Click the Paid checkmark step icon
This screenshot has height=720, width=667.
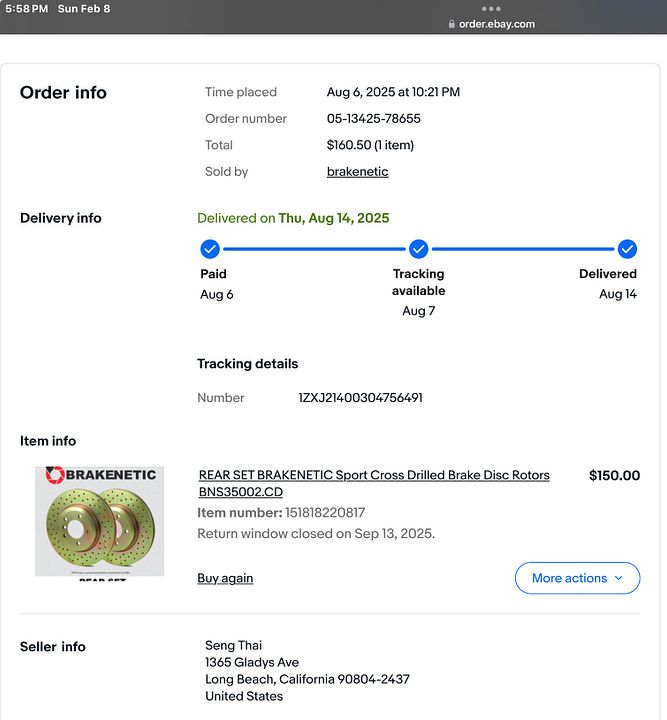point(210,249)
